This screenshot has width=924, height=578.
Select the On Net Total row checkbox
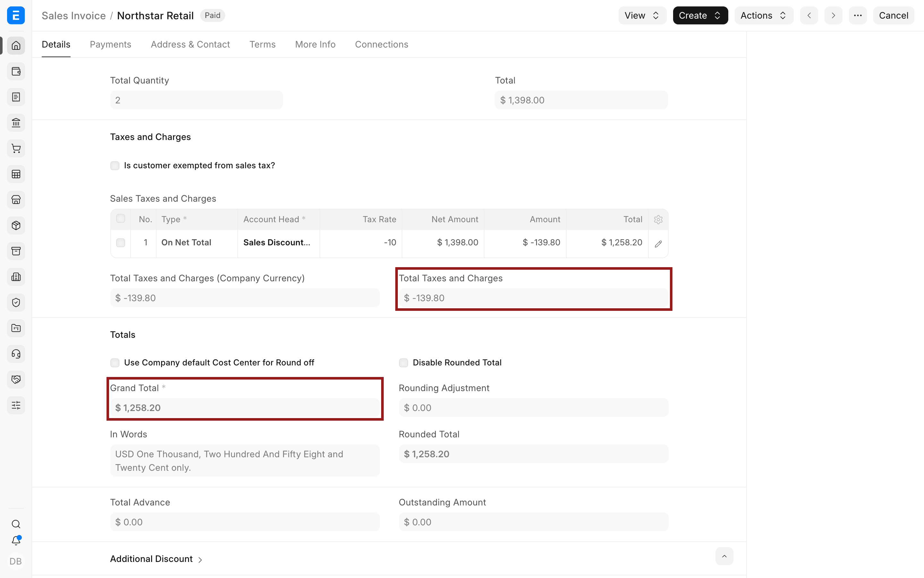pyautogui.click(x=121, y=243)
